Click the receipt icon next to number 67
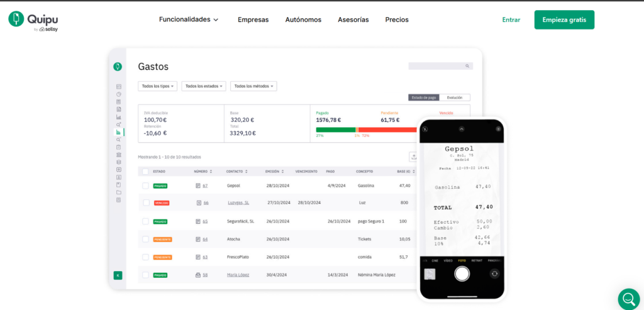This screenshot has width=644, height=310. (x=198, y=185)
